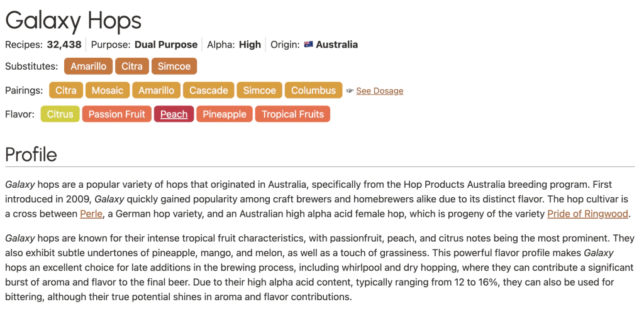Choose the Amarillo tag in Pairings
Image resolution: width=644 pixels, height=309 pixels.
point(157,90)
